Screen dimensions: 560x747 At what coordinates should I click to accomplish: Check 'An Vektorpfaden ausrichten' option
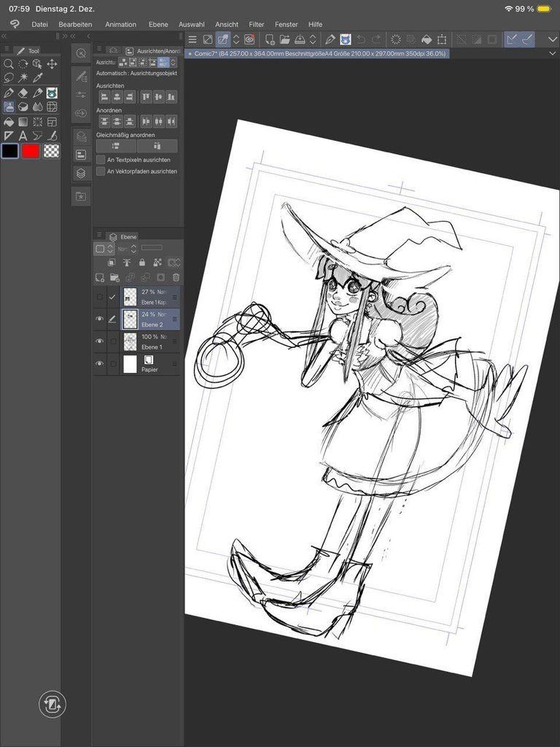click(x=101, y=171)
